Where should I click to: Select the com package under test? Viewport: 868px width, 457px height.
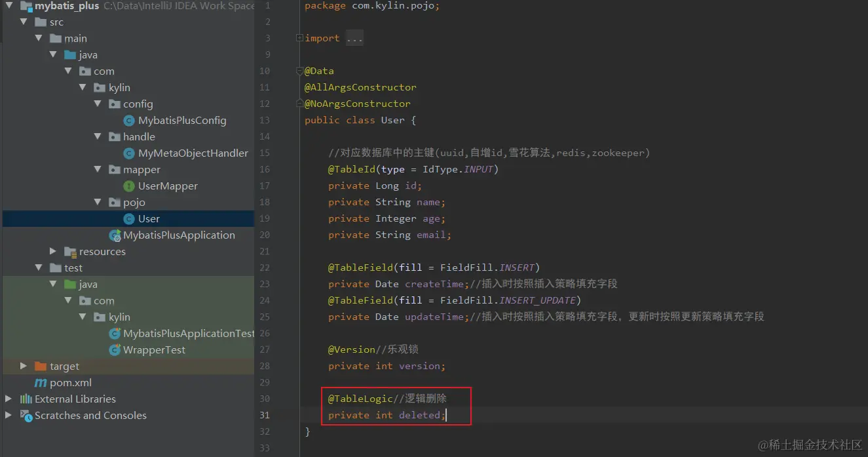point(104,300)
